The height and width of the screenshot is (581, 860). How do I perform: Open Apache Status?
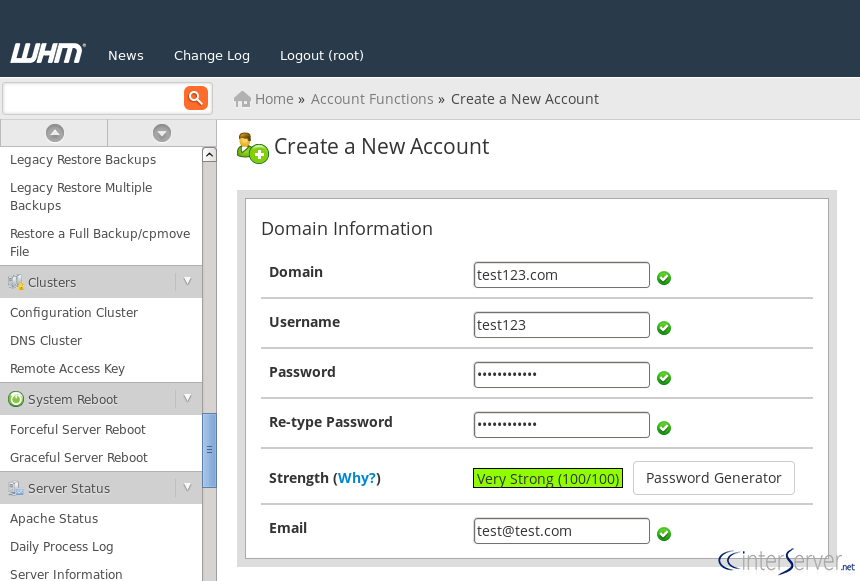point(54,518)
